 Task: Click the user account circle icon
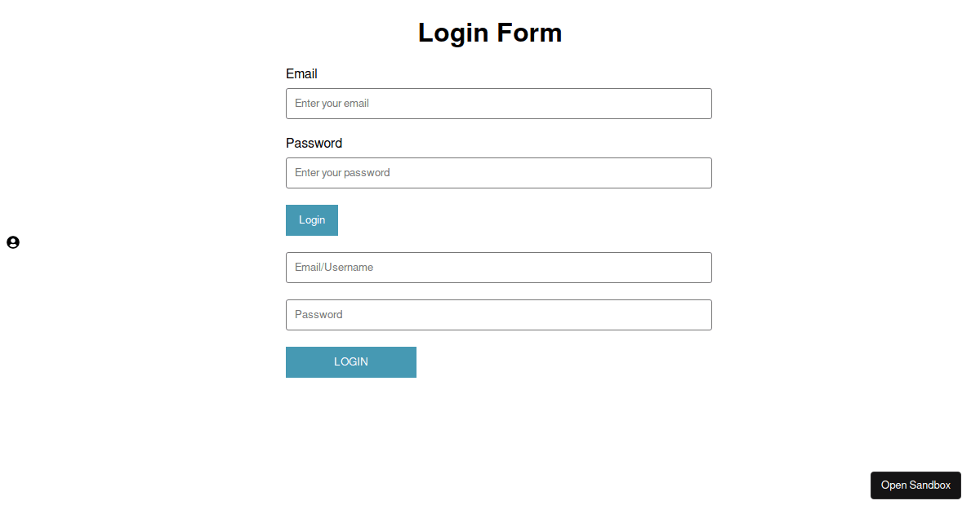(x=13, y=242)
